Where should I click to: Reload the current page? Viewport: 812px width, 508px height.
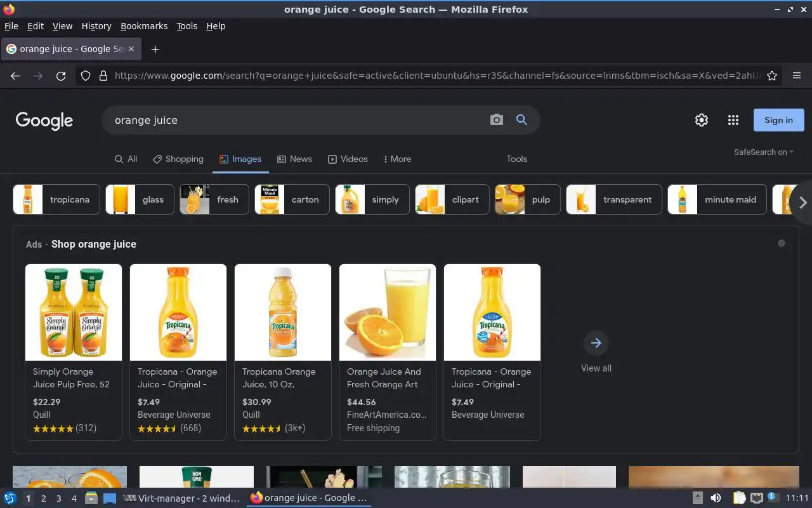61,76
